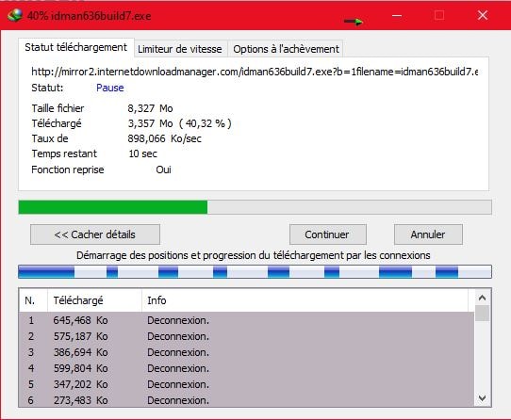The image size is (511, 420).
Task: Click the Info column header
Action: click(x=305, y=300)
